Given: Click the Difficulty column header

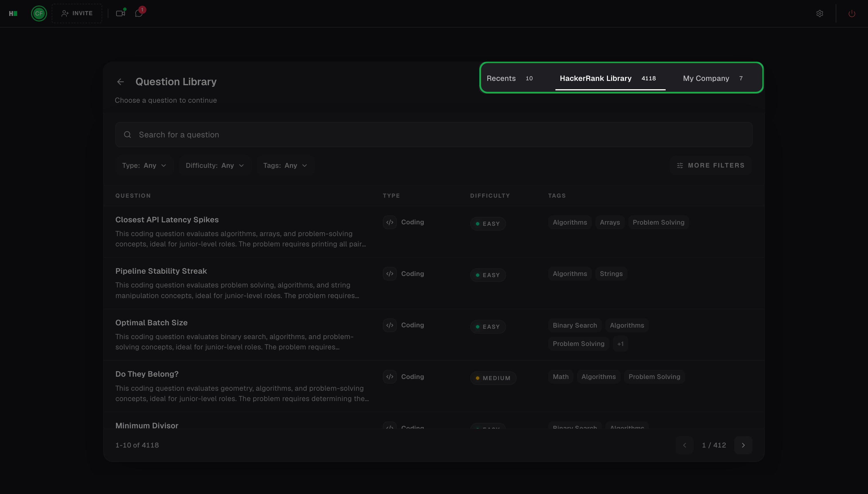Looking at the screenshot, I should 490,196.
